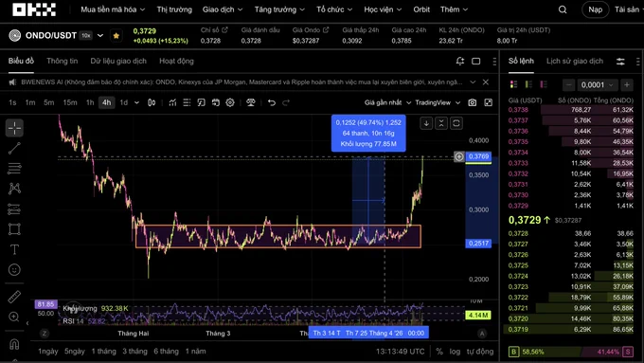Toggle log scale on chart

455,352
